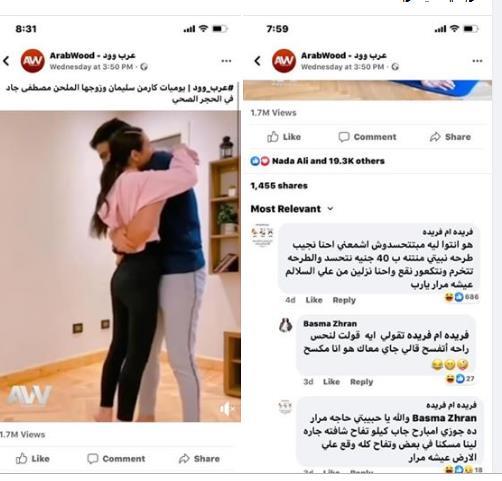Tap the back arrow in left screenshot
502x481 pixels.
coord(6,61)
